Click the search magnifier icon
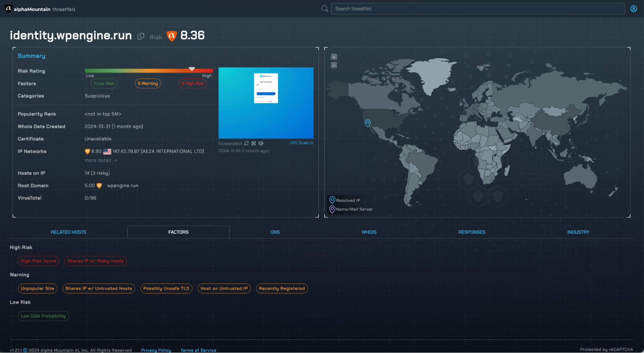Image resolution: width=644 pixels, height=353 pixels. click(325, 9)
